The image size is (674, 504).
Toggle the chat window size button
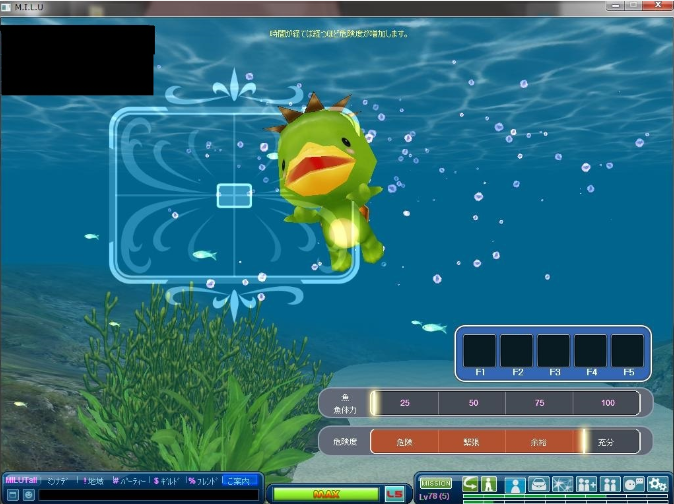click(12, 495)
